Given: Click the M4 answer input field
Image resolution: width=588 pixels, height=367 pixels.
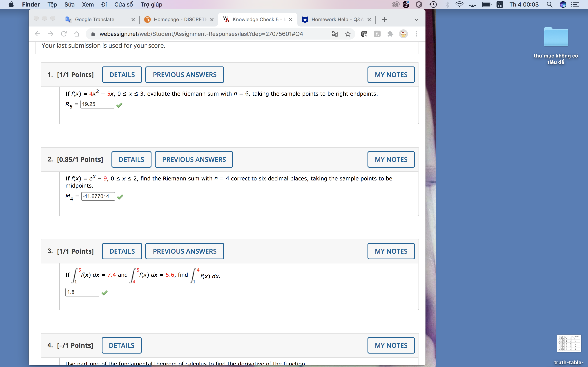Looking at the screenshot, I should click(98, 196).
